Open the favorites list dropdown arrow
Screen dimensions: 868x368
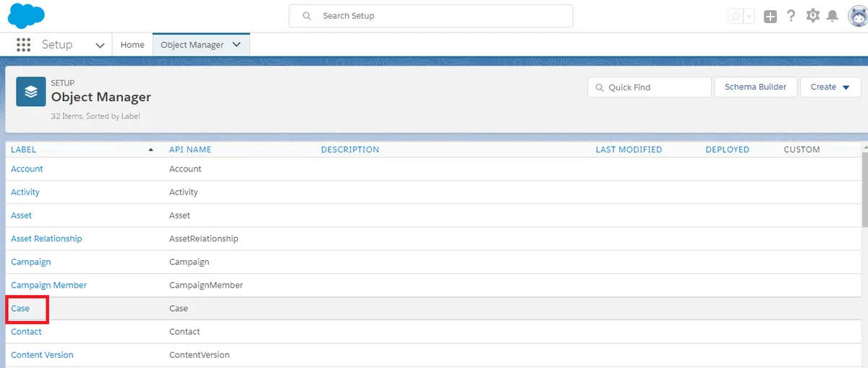(749, 17)
